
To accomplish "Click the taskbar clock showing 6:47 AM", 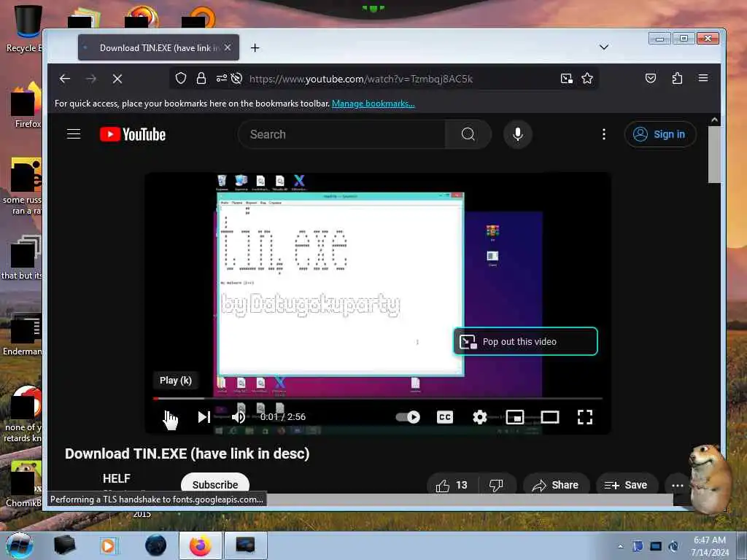I will click(710, 545).
